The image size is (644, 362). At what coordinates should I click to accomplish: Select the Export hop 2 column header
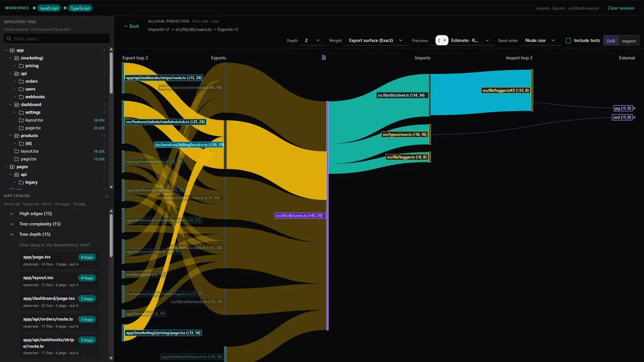(x=135, y=58)
